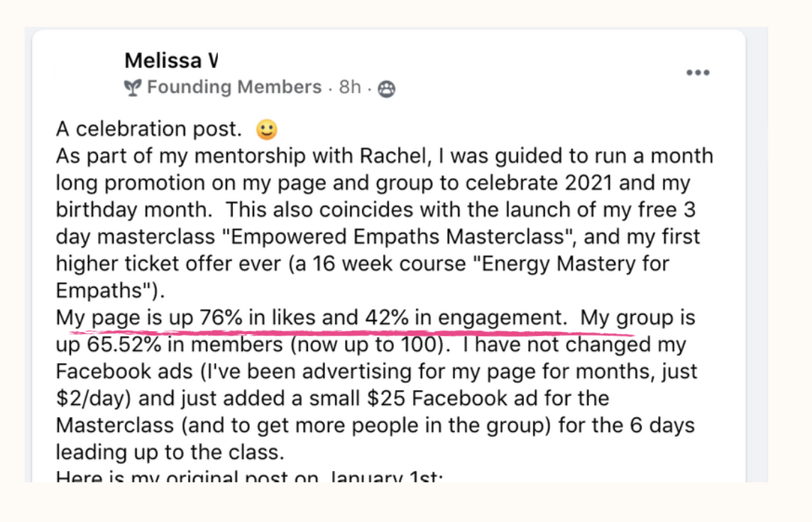Open Melissa W's profile name
This screenshot has width=812, height=522.
(x=171, y=60)
